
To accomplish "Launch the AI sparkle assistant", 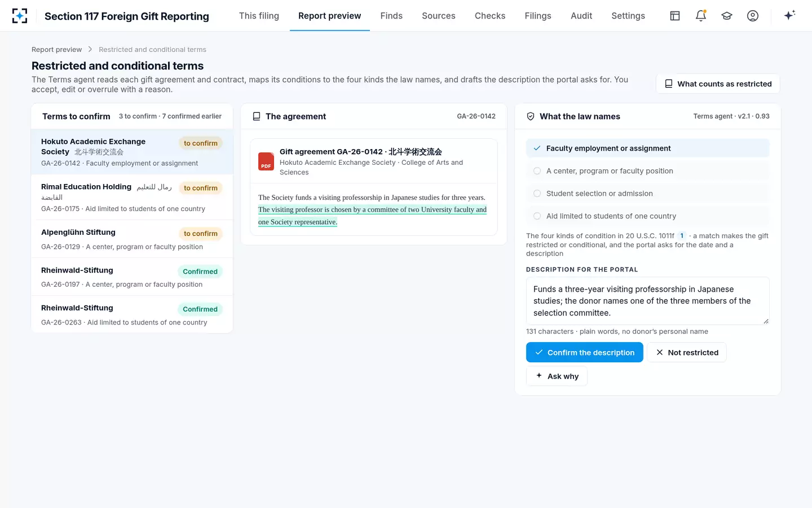I will 789,15.
